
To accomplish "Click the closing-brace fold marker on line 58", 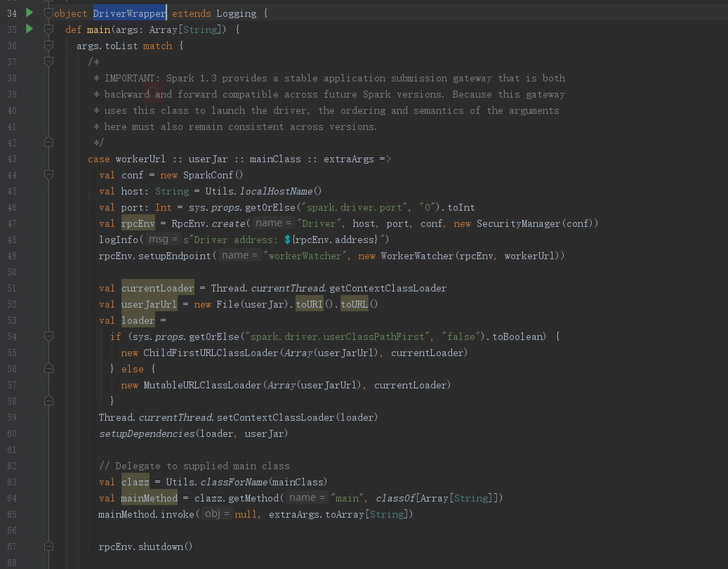I will (48, 401).
